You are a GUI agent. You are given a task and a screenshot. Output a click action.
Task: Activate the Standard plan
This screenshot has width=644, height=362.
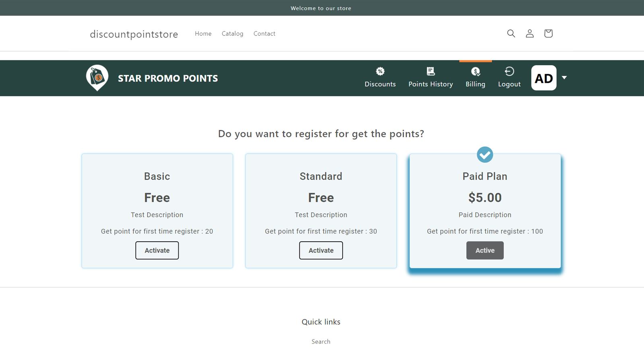click(321, 250)
